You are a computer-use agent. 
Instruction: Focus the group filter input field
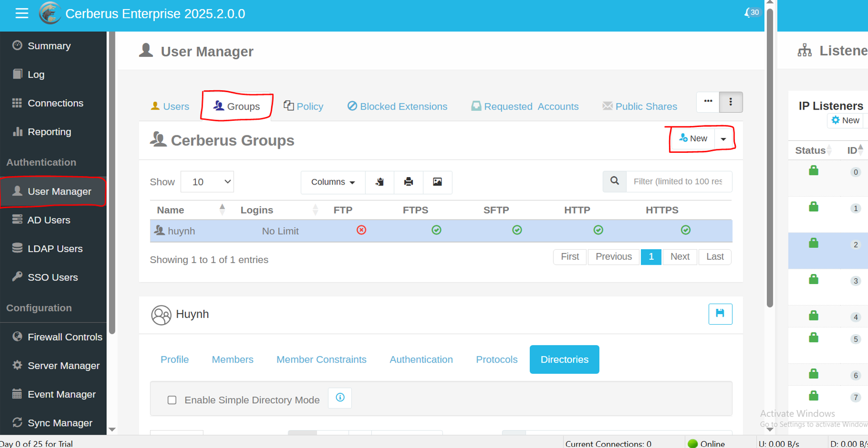pos(679,181)
